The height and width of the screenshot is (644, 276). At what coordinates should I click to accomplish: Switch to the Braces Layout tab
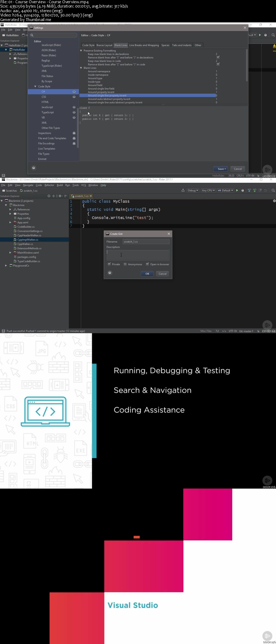[104, 45]
